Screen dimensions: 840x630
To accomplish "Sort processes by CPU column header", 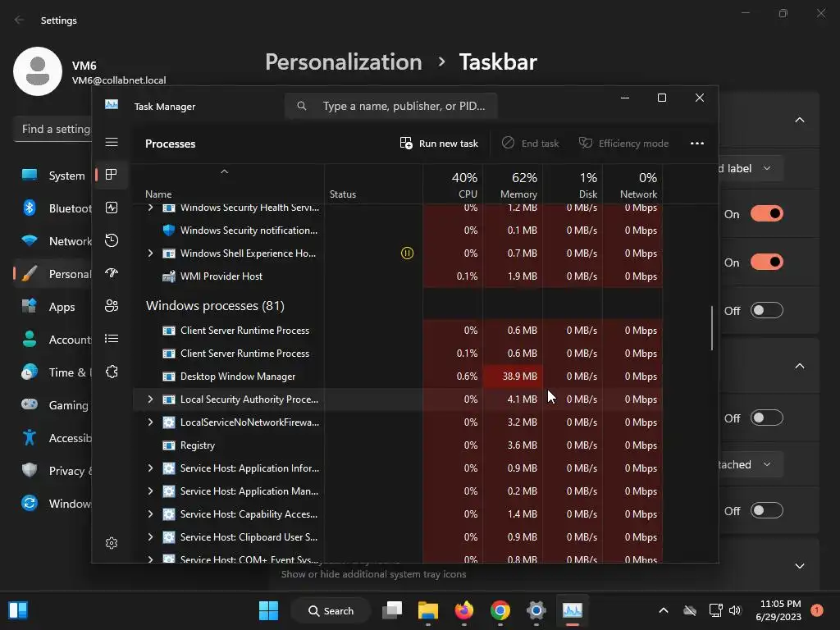I will pyautogui.click(x=453, y=185).
